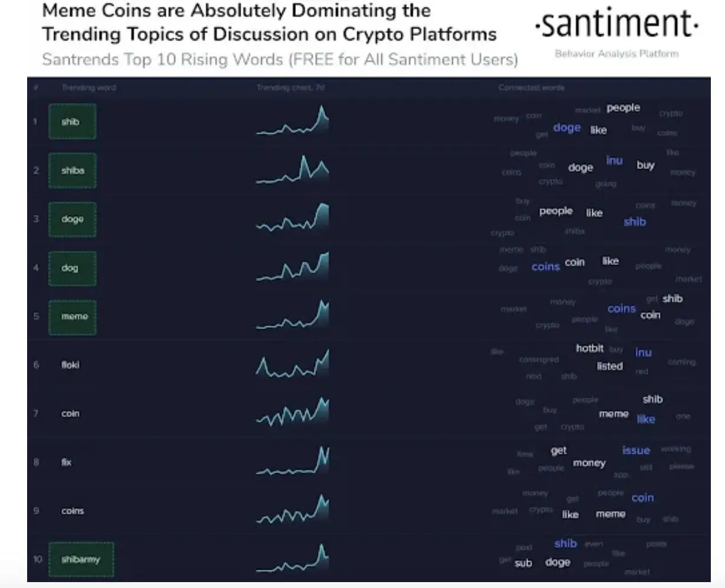Open the shibarmy trending word badge
Viewport: 725px width, 588px height.
81,560
